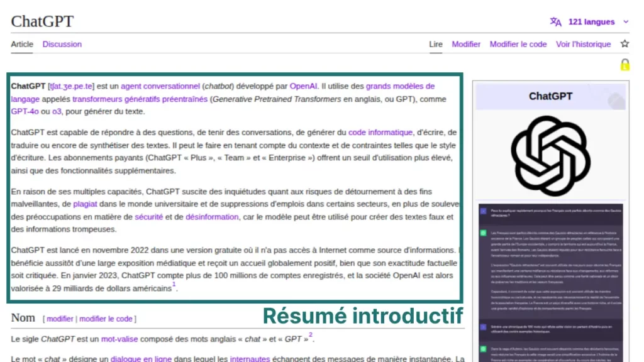The image size is (644, 362).
Task: Open the OpenAI link
Action: pyautogui.click(x=303, y=86)
